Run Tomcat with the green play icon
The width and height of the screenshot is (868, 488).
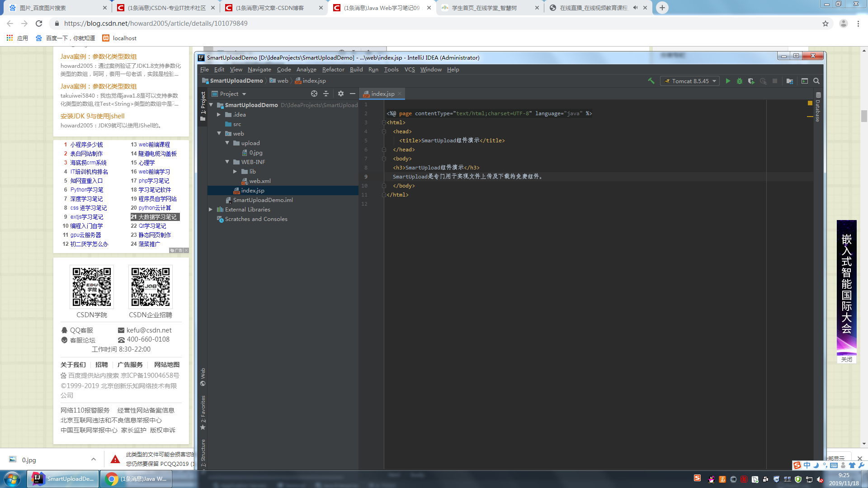[728, 81]
